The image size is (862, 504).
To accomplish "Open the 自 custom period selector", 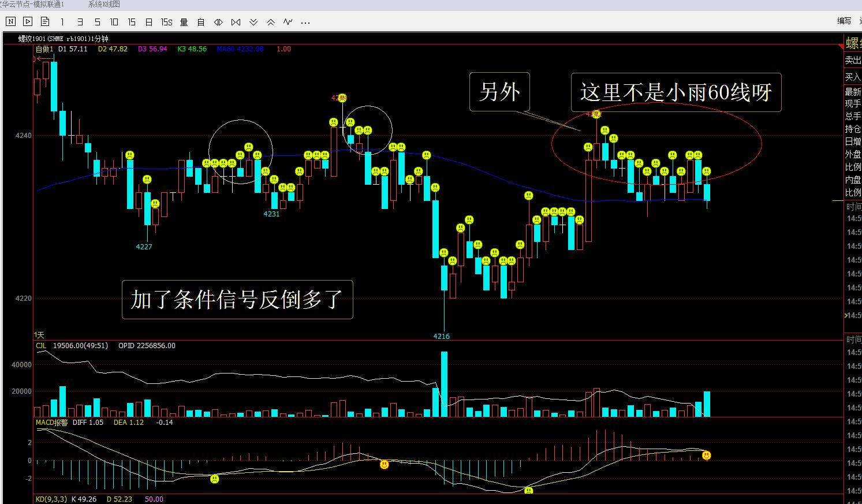I will [x=201, y=22].
